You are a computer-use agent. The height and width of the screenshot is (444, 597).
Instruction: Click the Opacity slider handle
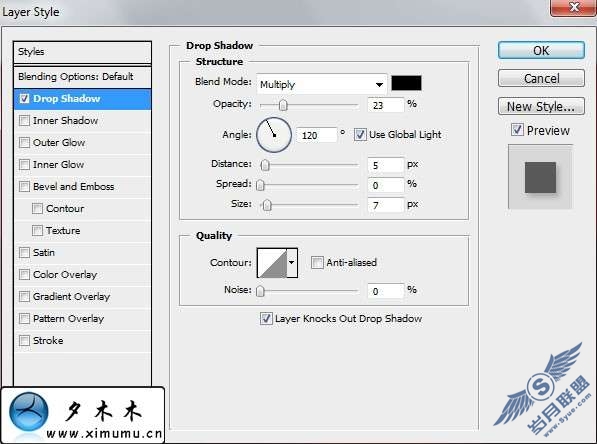[x=283, y=105]
